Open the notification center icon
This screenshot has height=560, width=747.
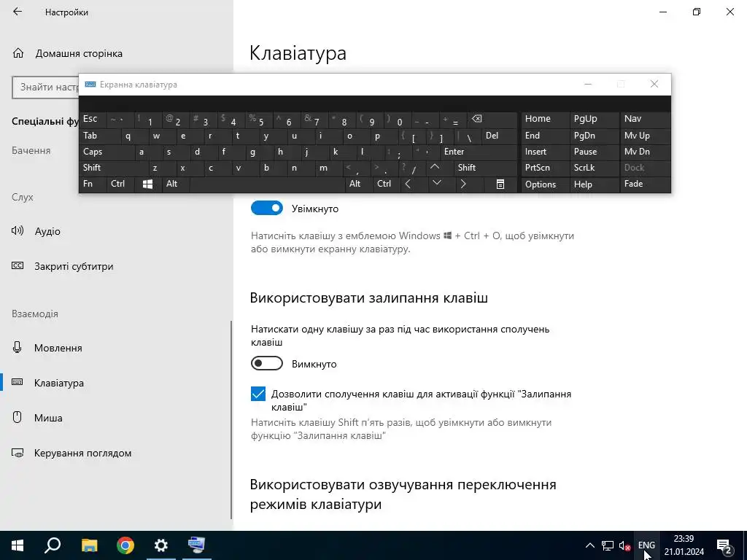pyautogui.click(x=724, y=545)
